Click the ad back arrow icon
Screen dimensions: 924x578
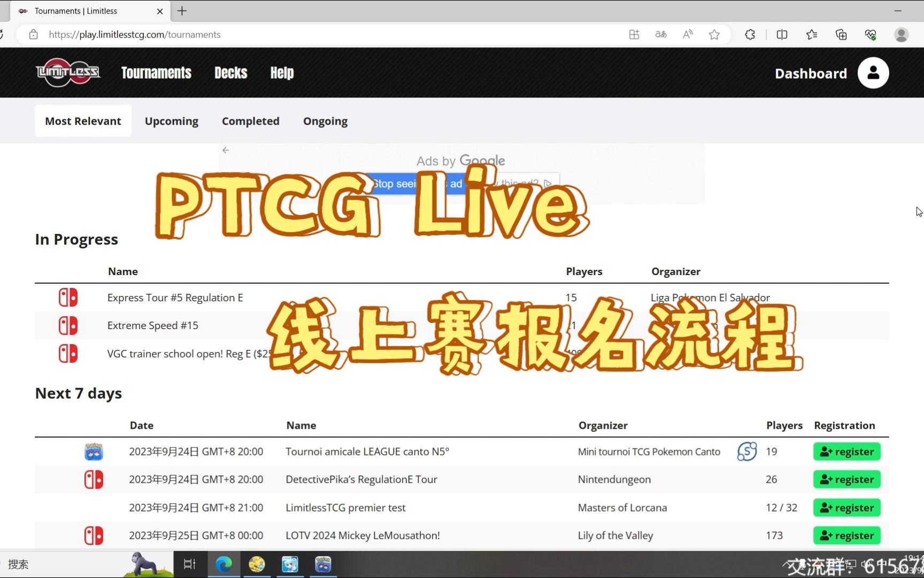coord(226,150)
